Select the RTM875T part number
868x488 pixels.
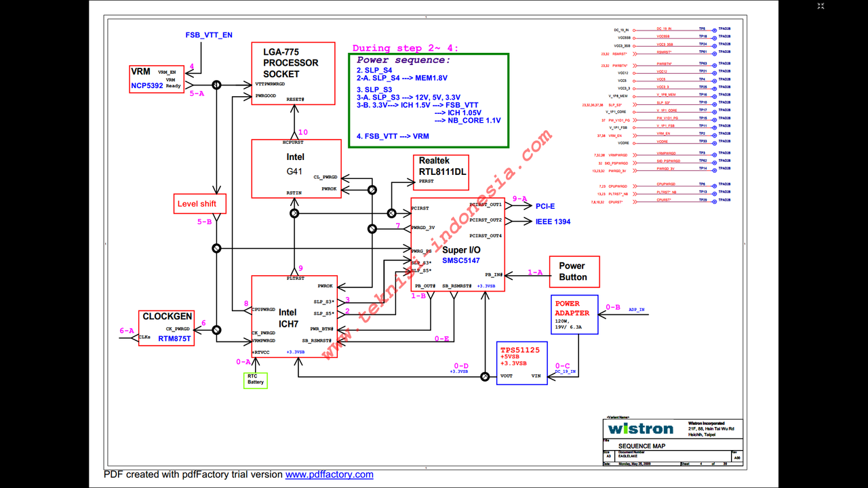pyautogui.click(x=175, y=338)
